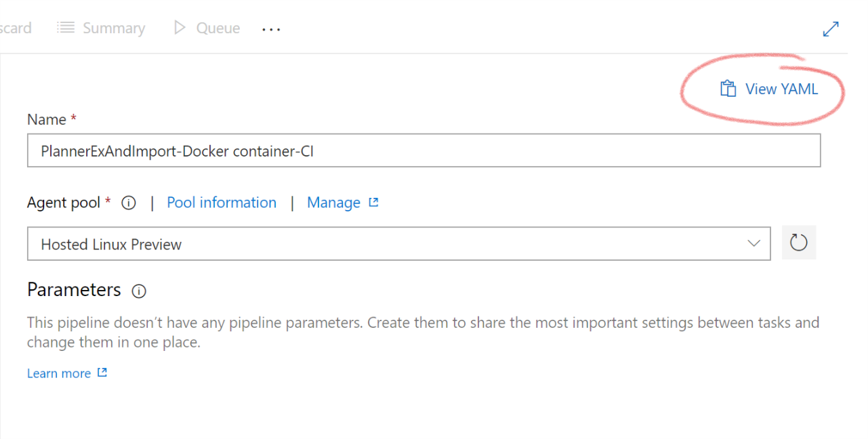The width and height of the screenshot is (868, 439).
Task: Click the Manage link
Action: click(x=333, y=202)
